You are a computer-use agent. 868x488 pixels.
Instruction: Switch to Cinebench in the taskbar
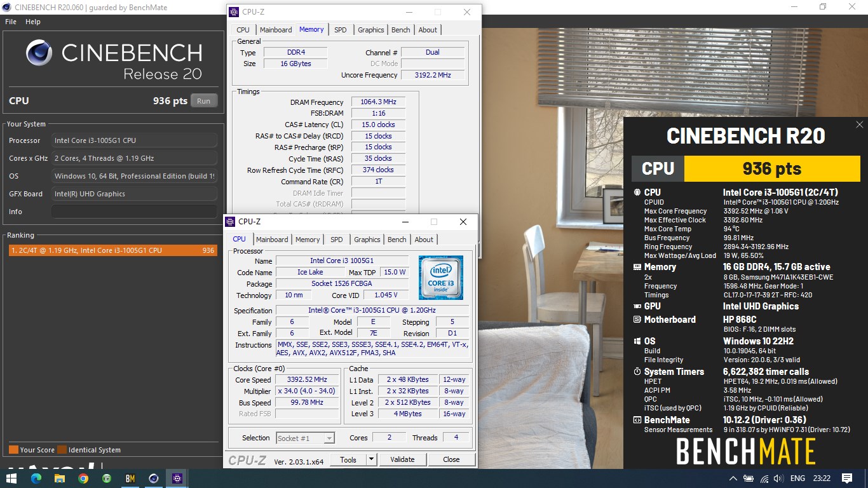click(x=153, y=478)
